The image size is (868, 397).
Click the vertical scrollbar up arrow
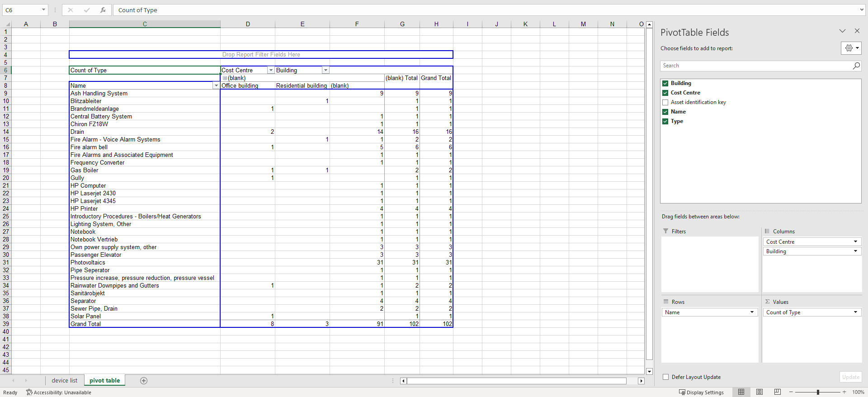click(x=649, y=24)
